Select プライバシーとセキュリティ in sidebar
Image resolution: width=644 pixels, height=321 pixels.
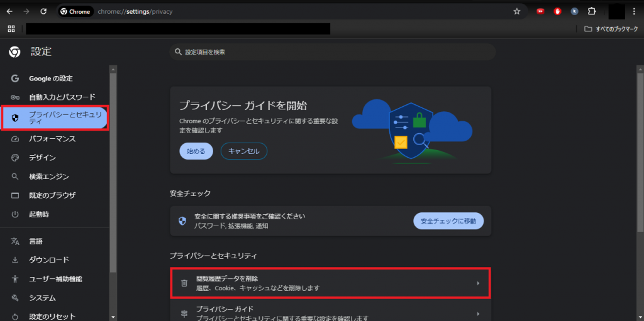point(55,118)
